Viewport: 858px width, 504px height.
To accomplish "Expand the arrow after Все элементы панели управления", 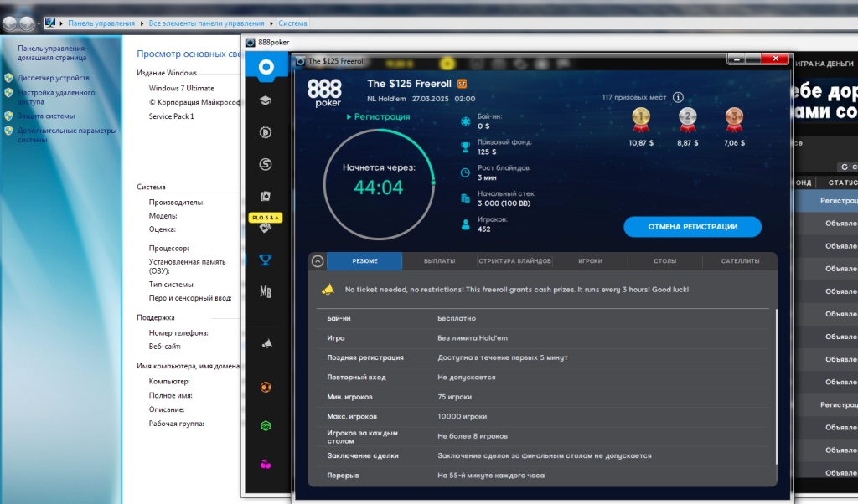I will point(271,23).
